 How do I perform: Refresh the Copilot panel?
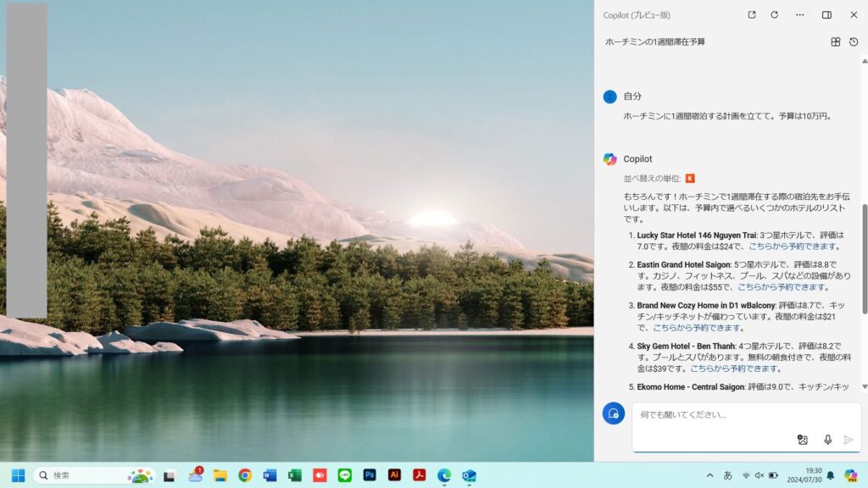click(x=774, y=14)
